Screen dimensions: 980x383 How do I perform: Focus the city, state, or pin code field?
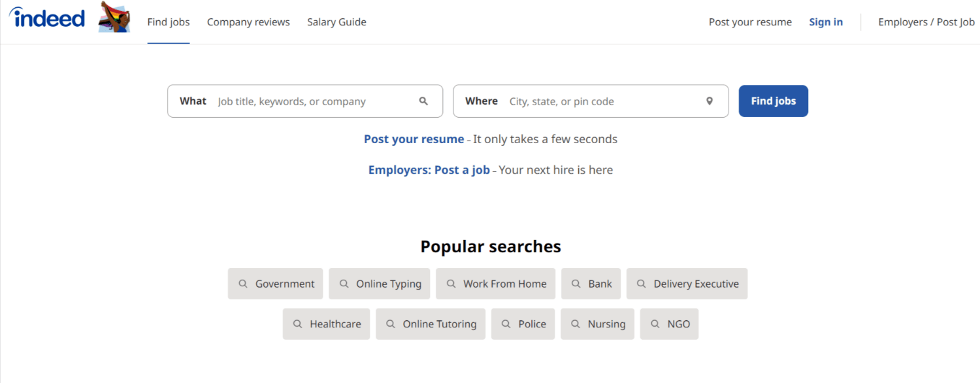pyautogui.click(x=601, y=101)
